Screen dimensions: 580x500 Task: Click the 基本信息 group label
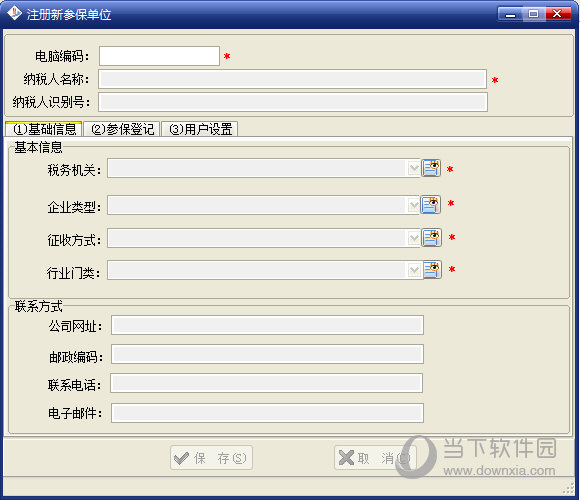[x=38, y=148]
